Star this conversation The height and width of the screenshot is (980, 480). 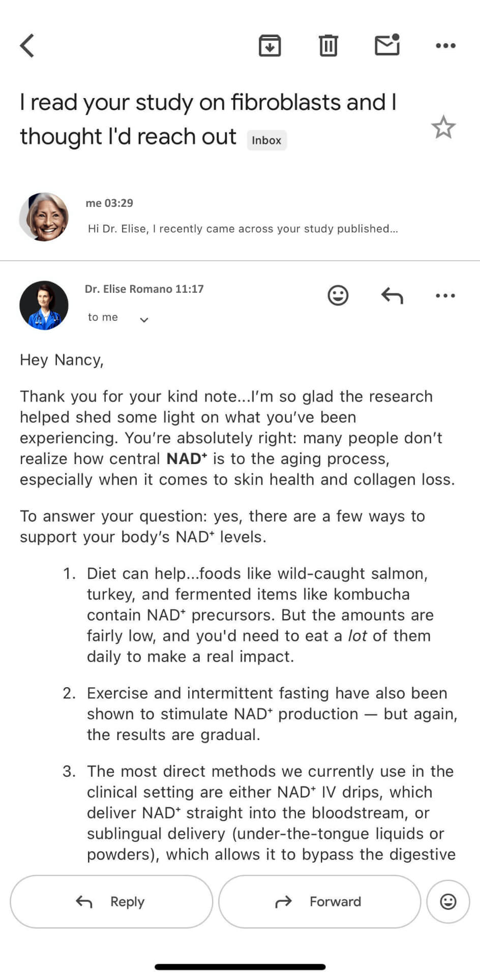[443, 127]
